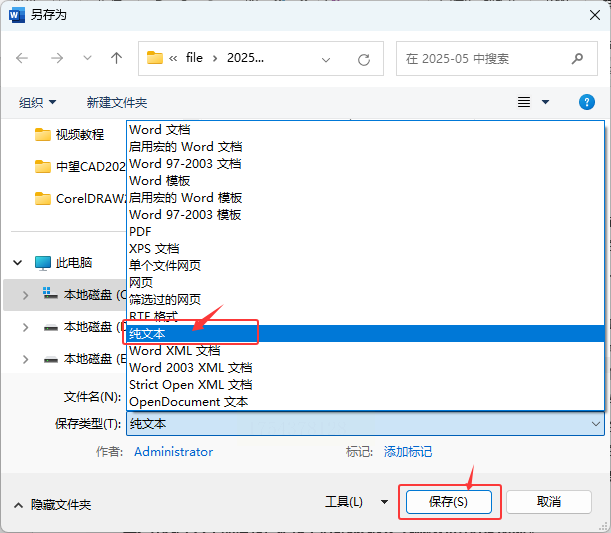Viewport: 611px width, 533px height.
Task: Change the view layout icon
Action: click(524, 102)
